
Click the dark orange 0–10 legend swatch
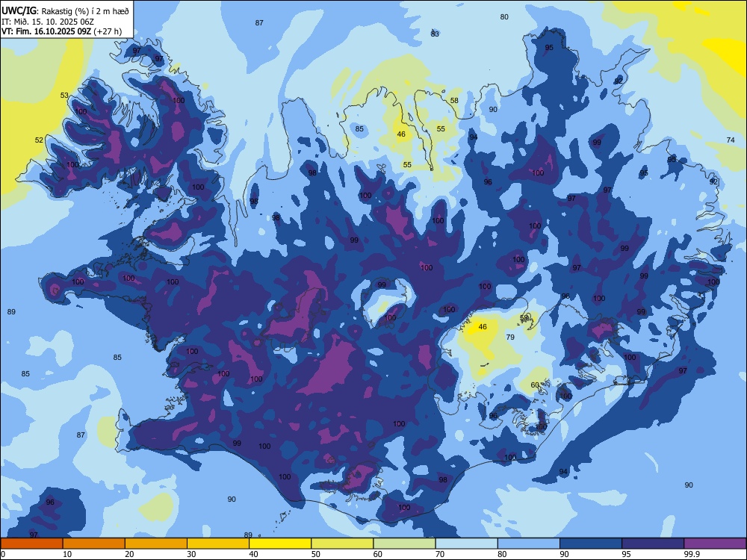[31, 544]
